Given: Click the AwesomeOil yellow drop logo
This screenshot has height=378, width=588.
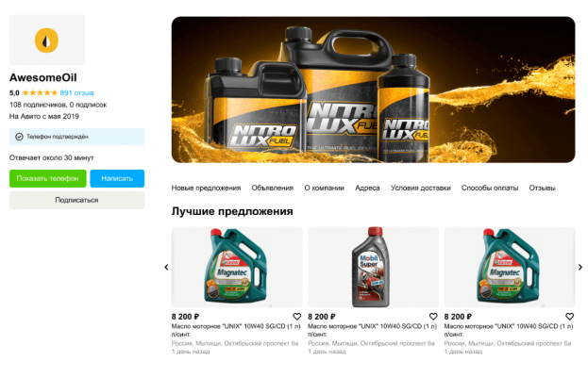Looking at the screenshot, I should [46, 41].
